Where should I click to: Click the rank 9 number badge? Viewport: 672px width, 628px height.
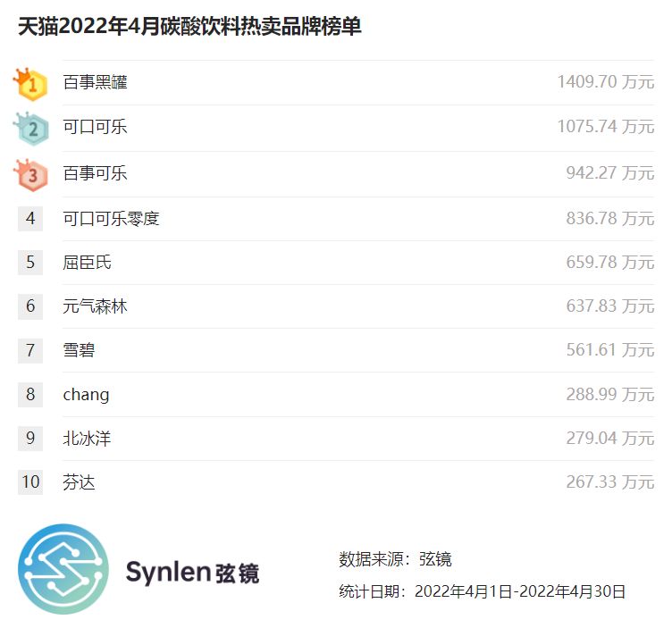(x=30, y=439)
